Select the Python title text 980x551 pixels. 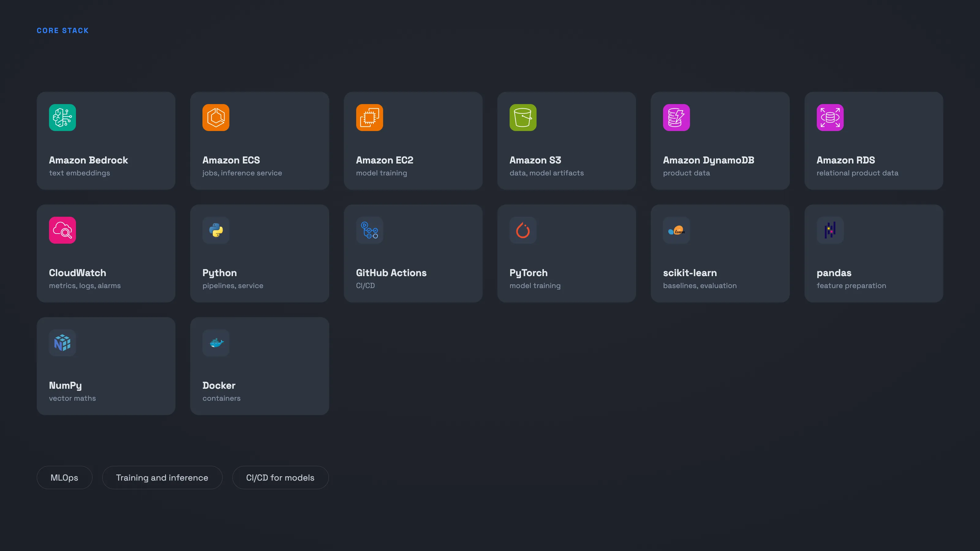[220, 273]
